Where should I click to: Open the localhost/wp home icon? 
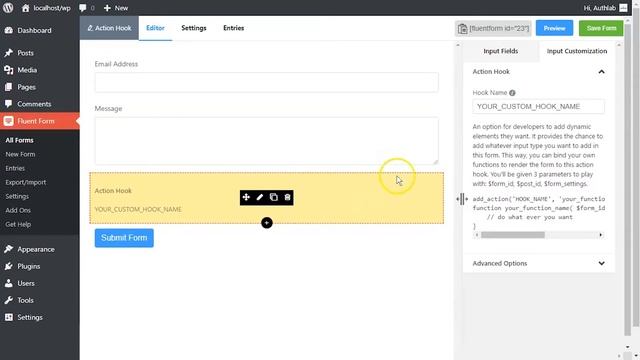[25, 8]
